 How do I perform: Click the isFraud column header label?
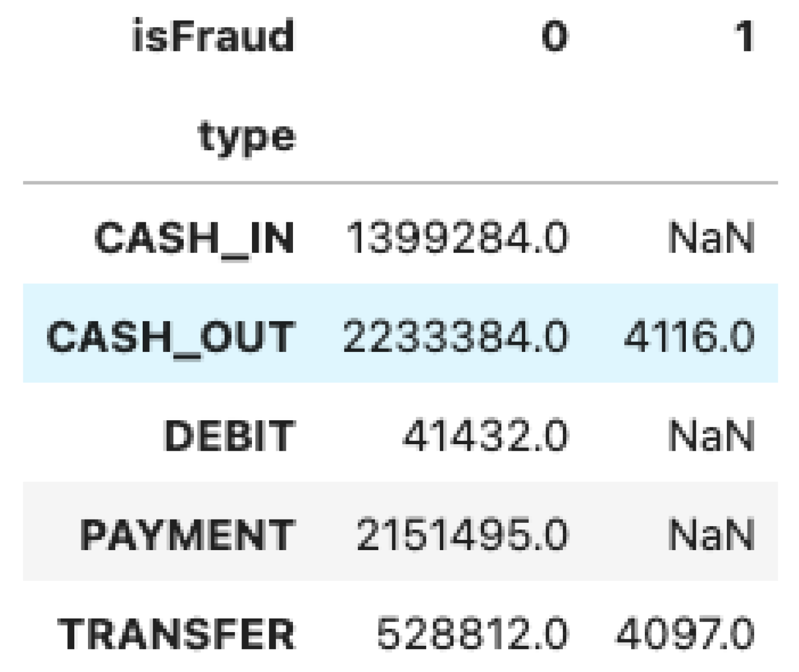click(x=213, y=37)
